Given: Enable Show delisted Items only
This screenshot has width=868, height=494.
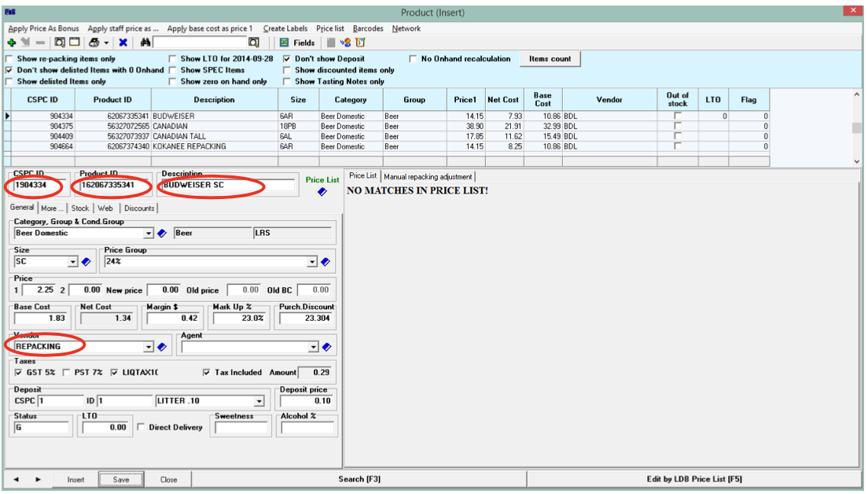Looking at the screenshot, I should [x=9, y=81].
